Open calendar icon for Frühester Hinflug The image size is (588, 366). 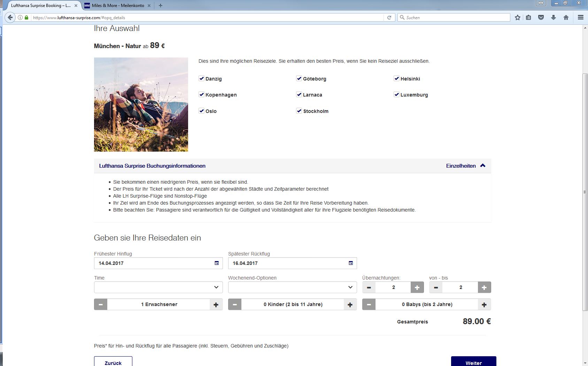216,263
